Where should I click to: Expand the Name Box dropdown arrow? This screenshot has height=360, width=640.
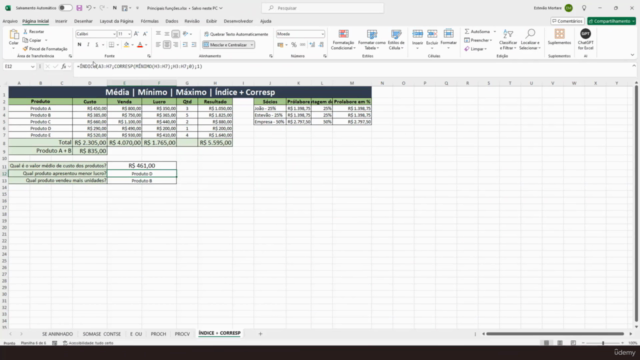(32, 66)
